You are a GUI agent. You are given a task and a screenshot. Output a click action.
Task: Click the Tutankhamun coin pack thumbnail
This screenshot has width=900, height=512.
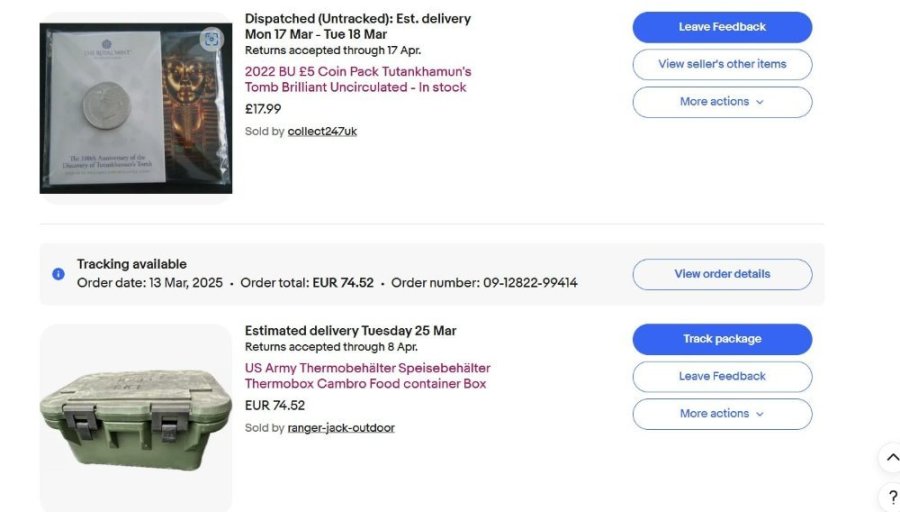(135, 108)
